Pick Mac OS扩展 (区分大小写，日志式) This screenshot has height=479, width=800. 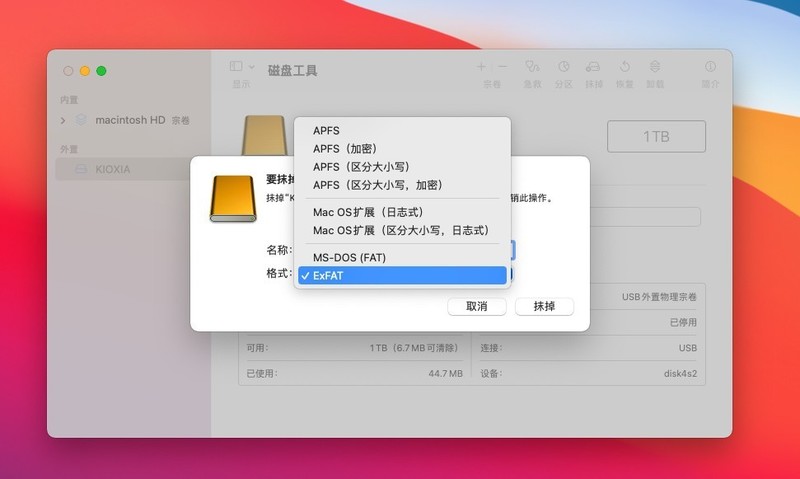point(402,231)
